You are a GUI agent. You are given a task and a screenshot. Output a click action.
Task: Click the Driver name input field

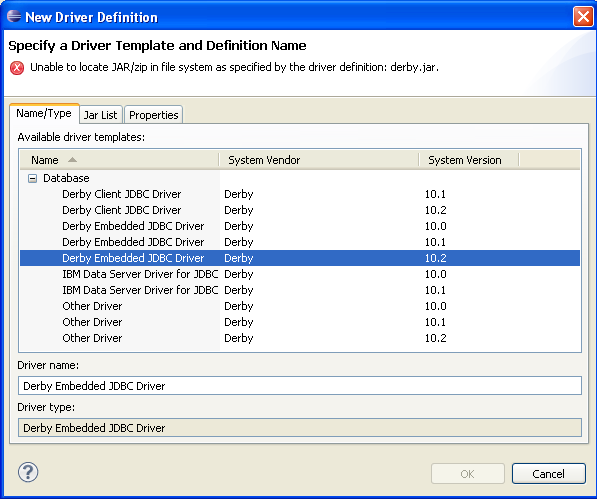[300, 386]
